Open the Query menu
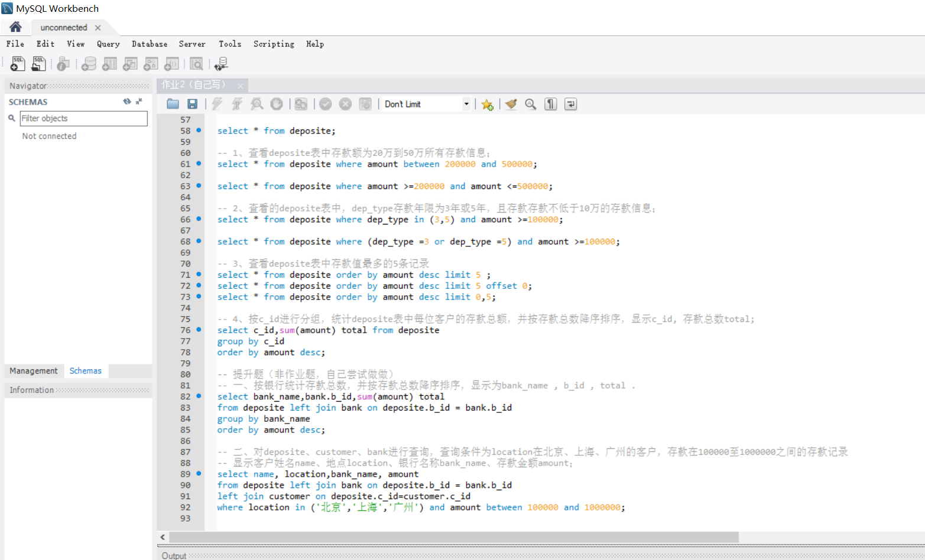Image resolution: width=925 pixels, height=560 pixels. [x=108, y=44]
